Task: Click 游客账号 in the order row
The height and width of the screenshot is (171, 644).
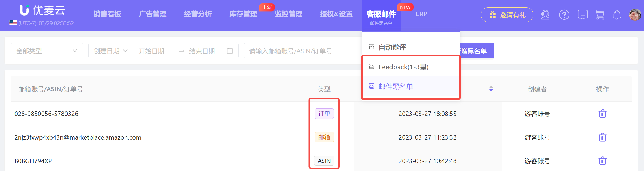Action: [x=537, y=114]
